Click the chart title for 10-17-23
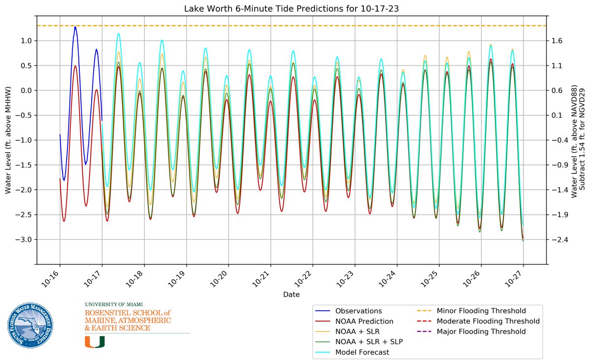The height and width of the screenshot is (364, 591). [292, 8]
